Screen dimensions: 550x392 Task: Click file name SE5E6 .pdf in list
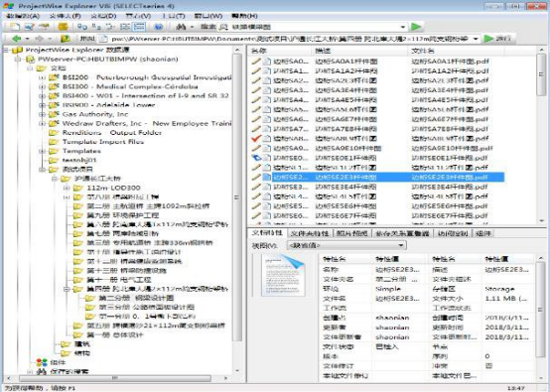450,206
